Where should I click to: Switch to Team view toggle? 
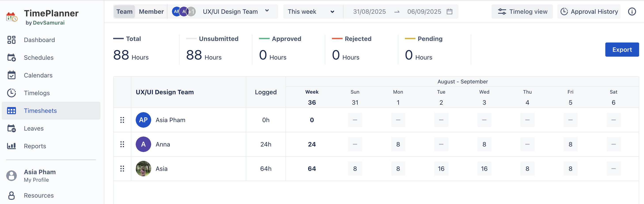pyautogui.click(x=124, y=12)
